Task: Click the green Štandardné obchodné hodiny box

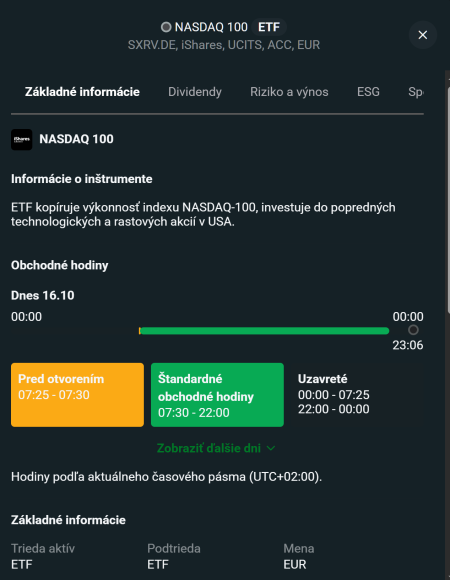Action: point(217,395)
